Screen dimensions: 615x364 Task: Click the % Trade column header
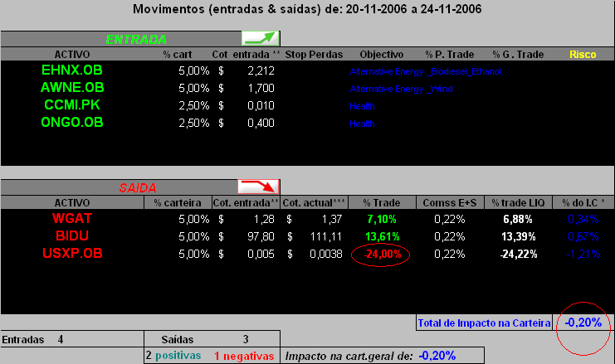tap(382, 202)
